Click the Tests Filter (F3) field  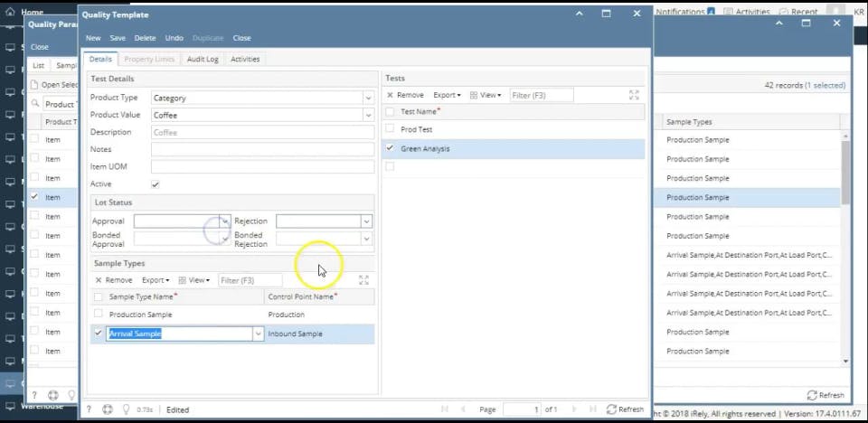coord(542,95)
